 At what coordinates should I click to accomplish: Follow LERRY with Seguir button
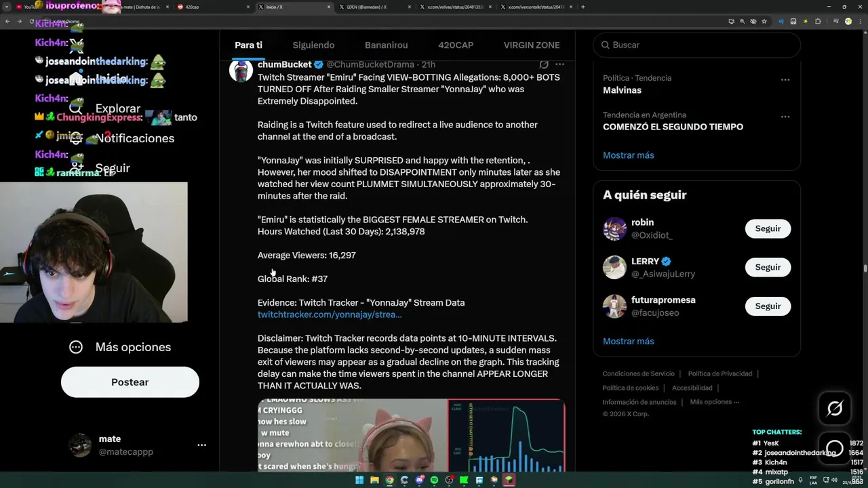click(x=768, y=267)
